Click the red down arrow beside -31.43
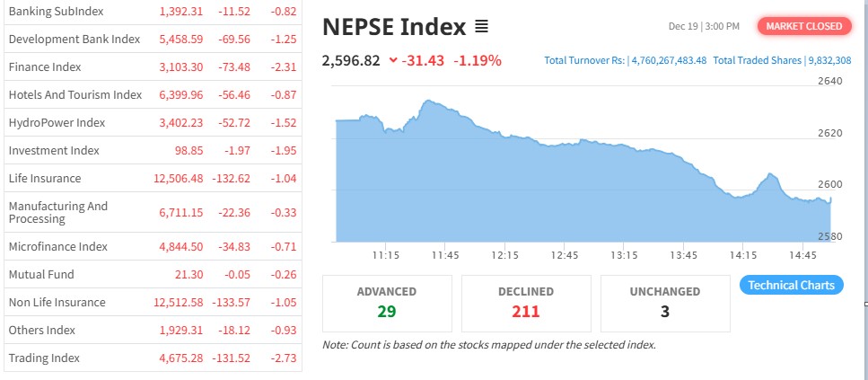Viewport: 868px width, 380px height. (x=393, y=61)
